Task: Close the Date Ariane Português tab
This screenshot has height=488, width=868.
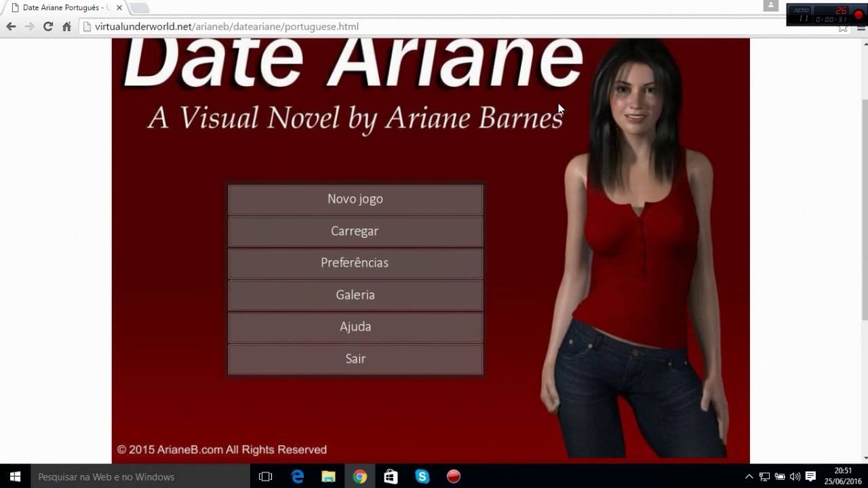Action: point(119,7)
